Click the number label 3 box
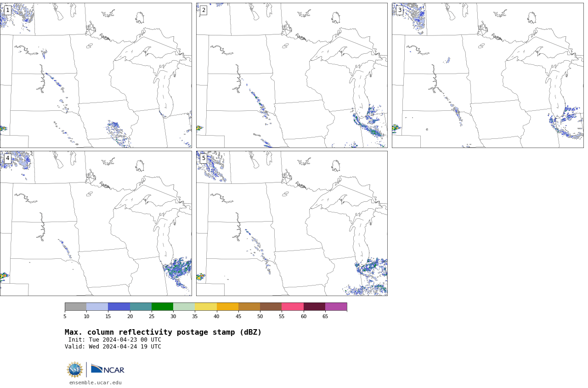 click(399, 10)
